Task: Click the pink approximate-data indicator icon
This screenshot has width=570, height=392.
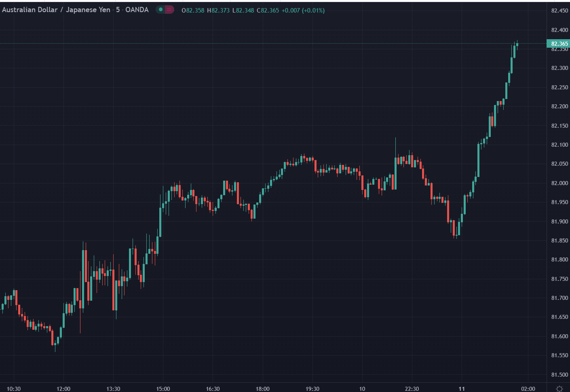Action: click(x=169, y=10)
